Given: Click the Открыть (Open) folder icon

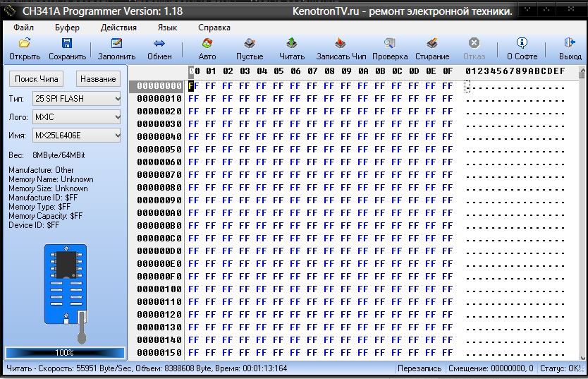Looking at the screenshot, I should click(25, 44).
